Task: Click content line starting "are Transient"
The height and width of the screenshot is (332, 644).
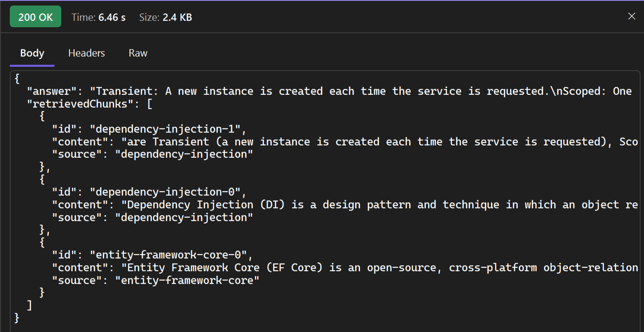Action: click(345, 142)
